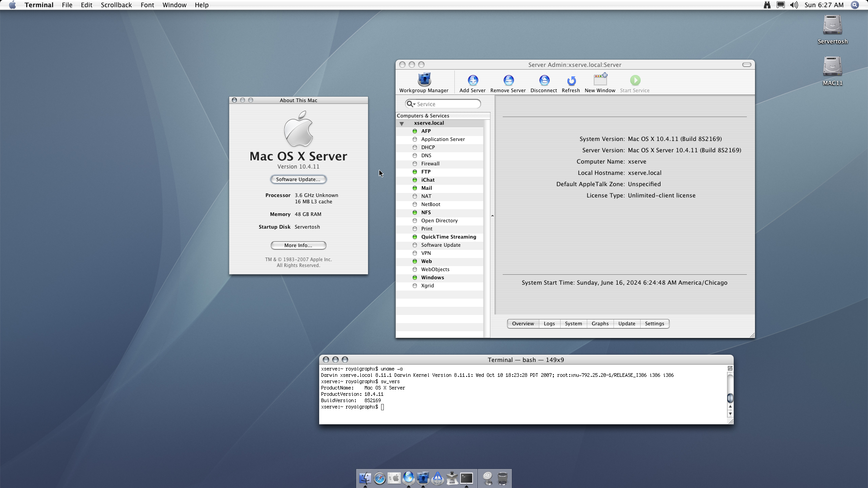This screenshot has width=868, height=488.
Task: Click the volume icon in menu bar
Action: [x=794, y=5]
